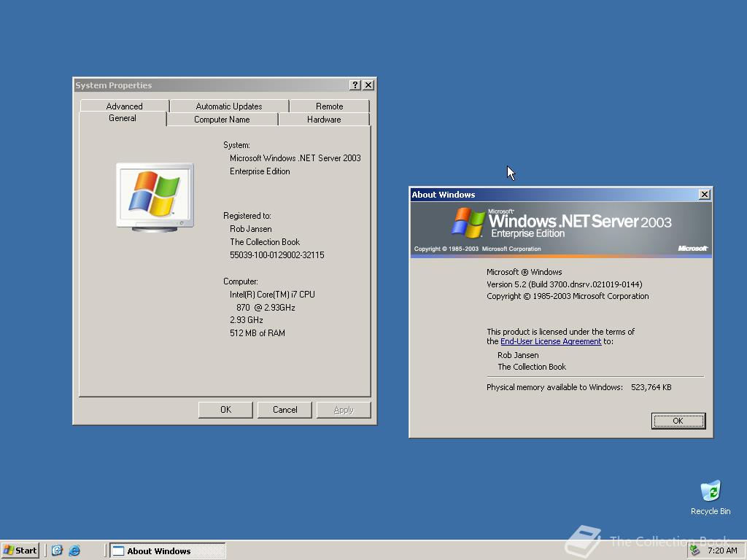Open the Advanced tab in System Properties
This screenshot has height=560, width=747.
pyautogui.click(x=124, y=106)
